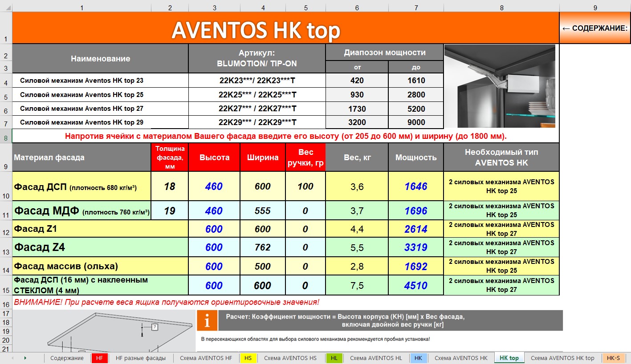Switch to the yellow HS sheet tab

[x=248, y=358]
